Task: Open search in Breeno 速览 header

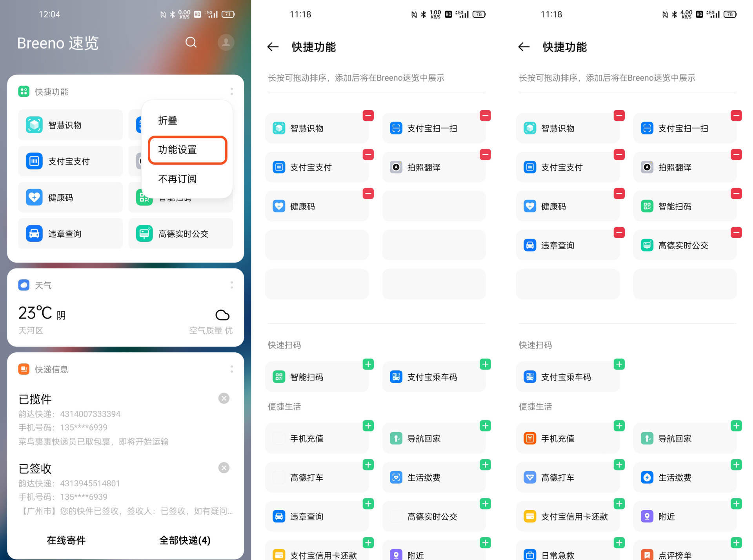Action: click(x=191, y=42)
